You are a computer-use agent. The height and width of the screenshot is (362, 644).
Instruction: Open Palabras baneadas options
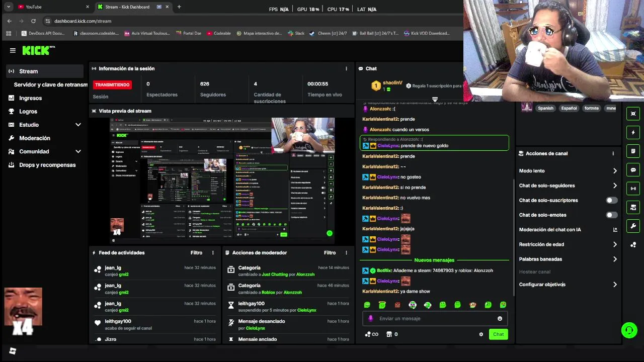568,259
